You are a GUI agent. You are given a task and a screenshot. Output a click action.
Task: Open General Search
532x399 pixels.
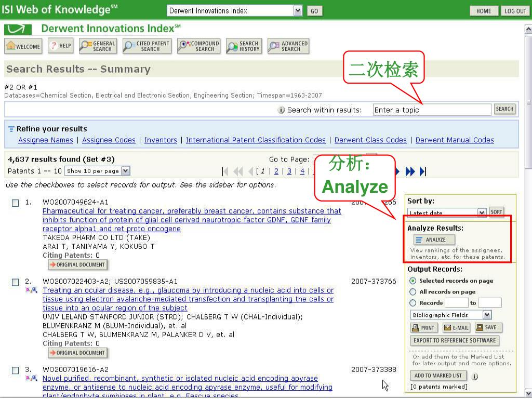click(98, 46)
